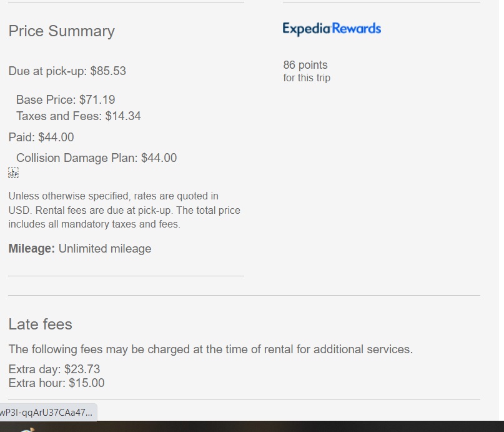Click the Extra day $23.73 fee
Screen dimensions: 504x432
tap(54, 369)
